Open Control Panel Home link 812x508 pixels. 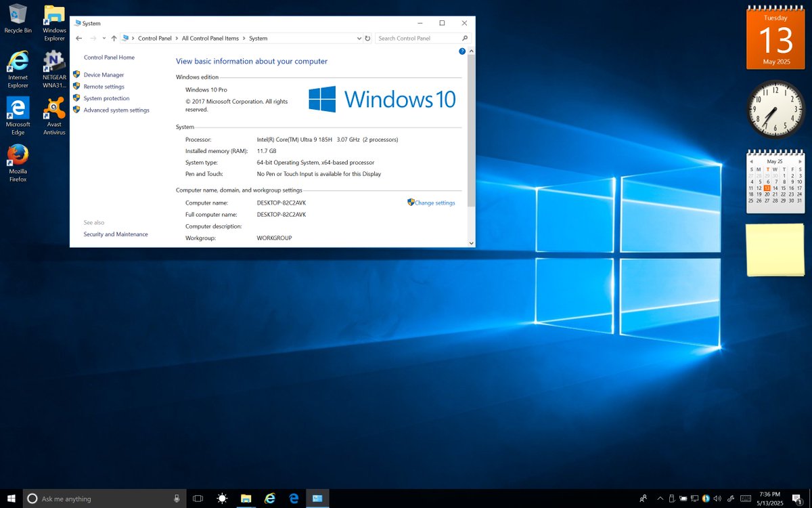tap(109, 58)
